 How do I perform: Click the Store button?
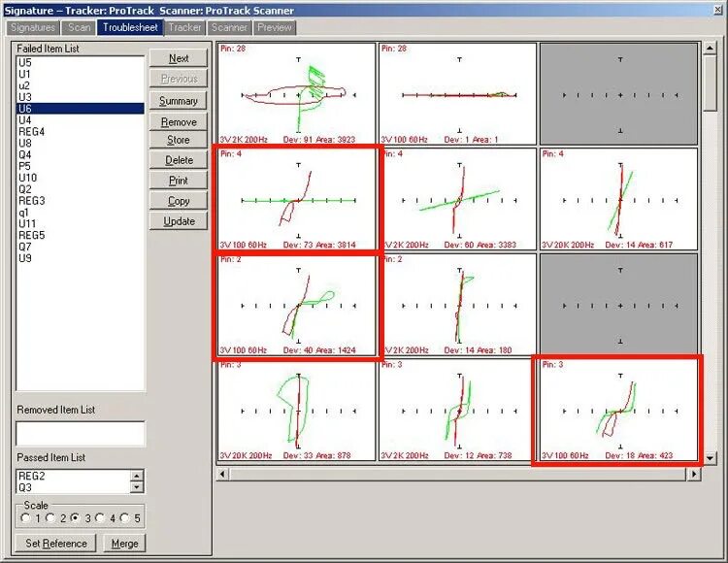[x=179, y=140]
